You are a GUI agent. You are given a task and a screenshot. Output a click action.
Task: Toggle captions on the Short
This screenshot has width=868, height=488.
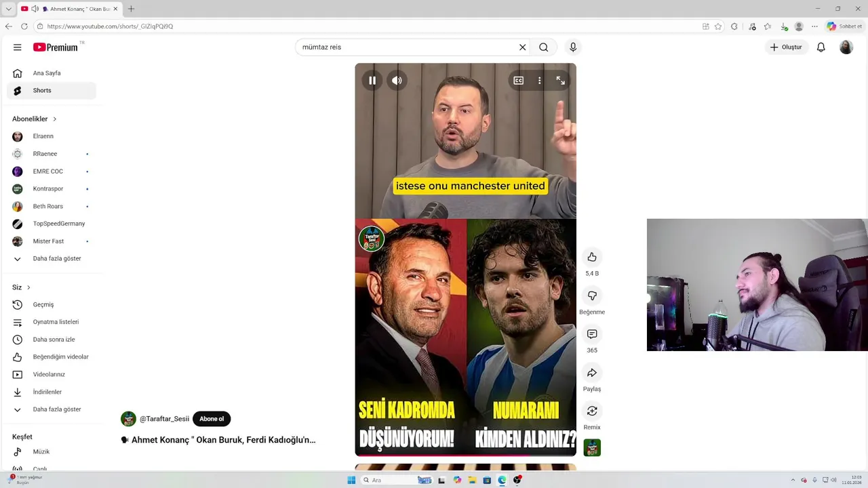[x=519, y=81]
